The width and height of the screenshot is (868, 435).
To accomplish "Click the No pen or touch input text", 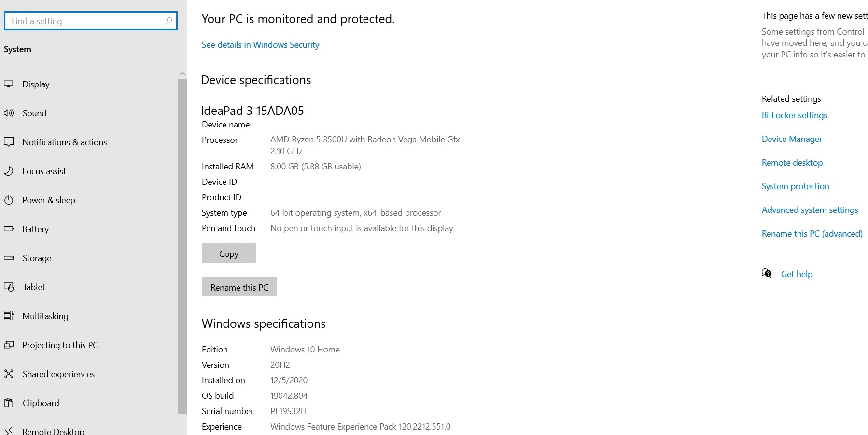I will pos(362,228).
